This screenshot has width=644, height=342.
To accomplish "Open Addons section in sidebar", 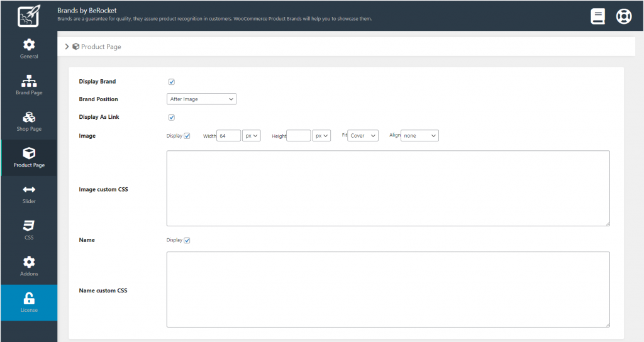I will pyautogui.click(x=29, y=266).
